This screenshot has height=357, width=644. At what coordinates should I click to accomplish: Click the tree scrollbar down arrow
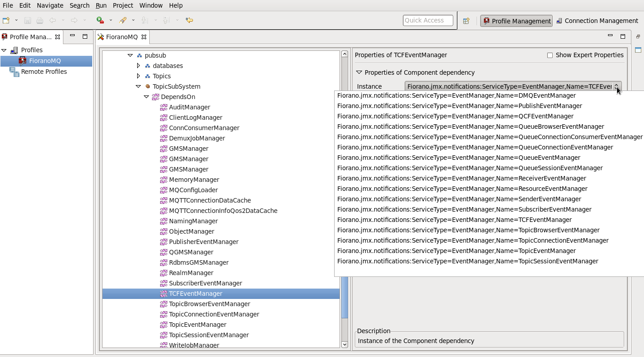(x=345, y=344)
